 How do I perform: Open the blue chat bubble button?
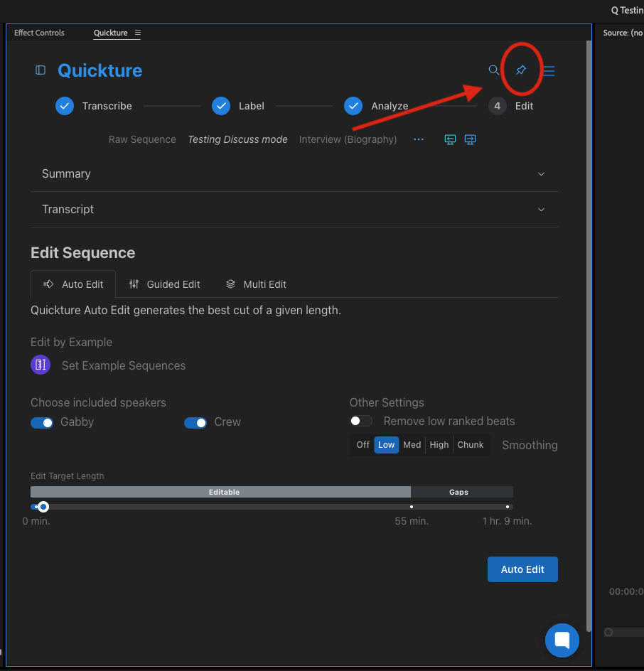pyautogui.click(x=562, y=640)
